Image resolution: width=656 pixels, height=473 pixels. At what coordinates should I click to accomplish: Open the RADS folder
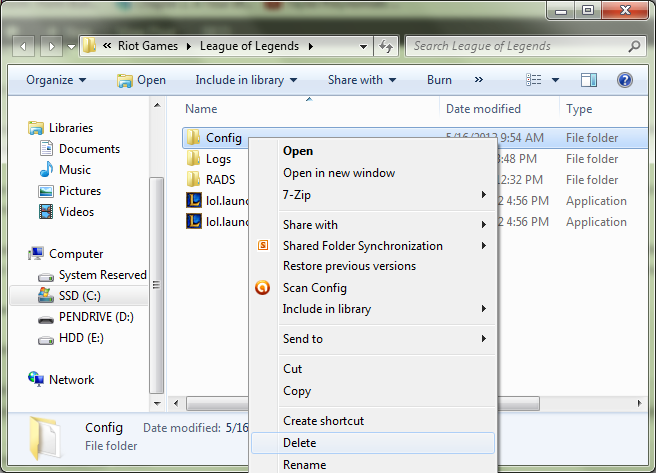click(x=221, y=180)
